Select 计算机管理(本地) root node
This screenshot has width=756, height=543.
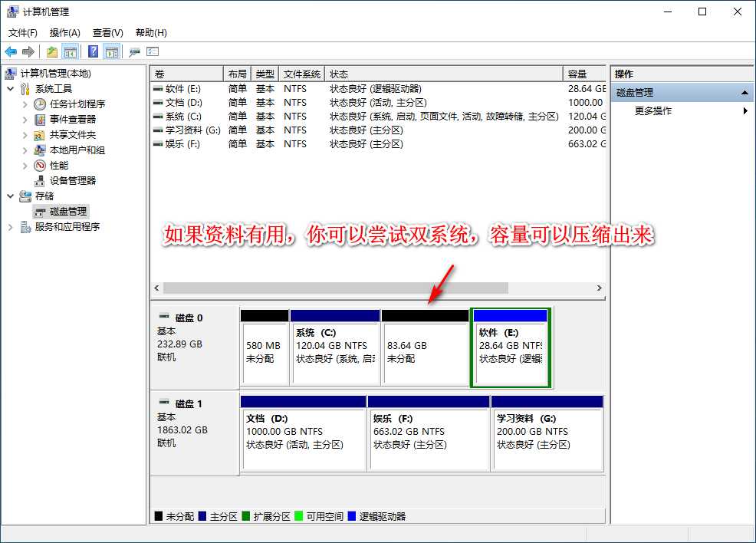click(48, 74)
